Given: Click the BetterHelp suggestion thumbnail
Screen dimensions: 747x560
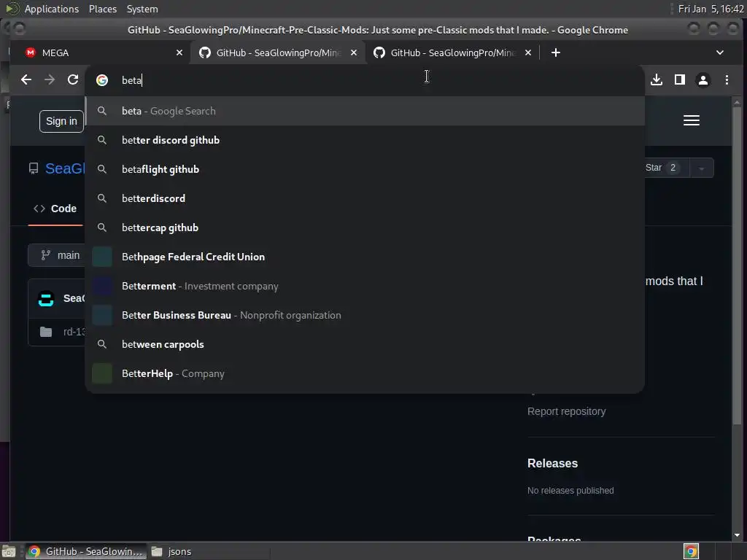Looking at the screenshot, I should click(x=102, y=374).
